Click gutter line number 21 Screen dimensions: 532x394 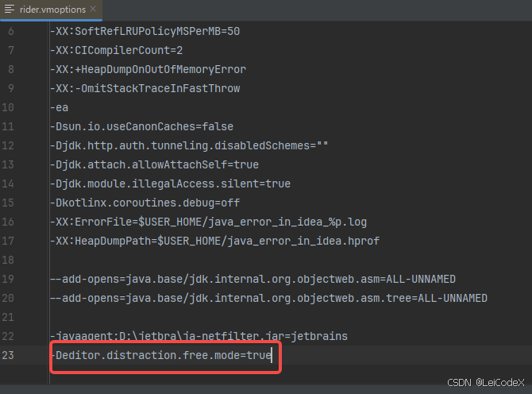click(8, 317)
